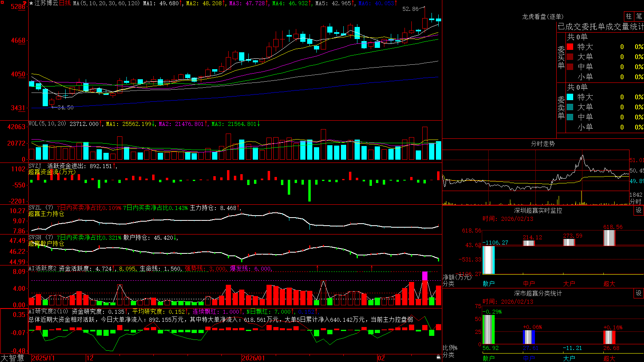
Task: Click the 深圳超赢实时监控 panel title
Action: coord(538,210)
